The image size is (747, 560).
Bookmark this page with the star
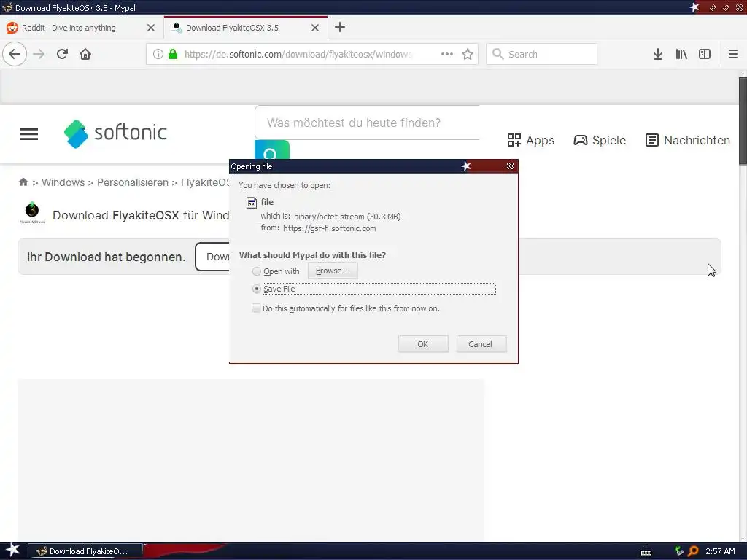(468, 54)
